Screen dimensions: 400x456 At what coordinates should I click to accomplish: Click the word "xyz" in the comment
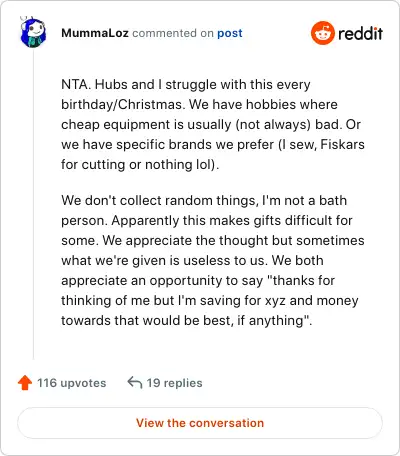(x=275, y=301)
